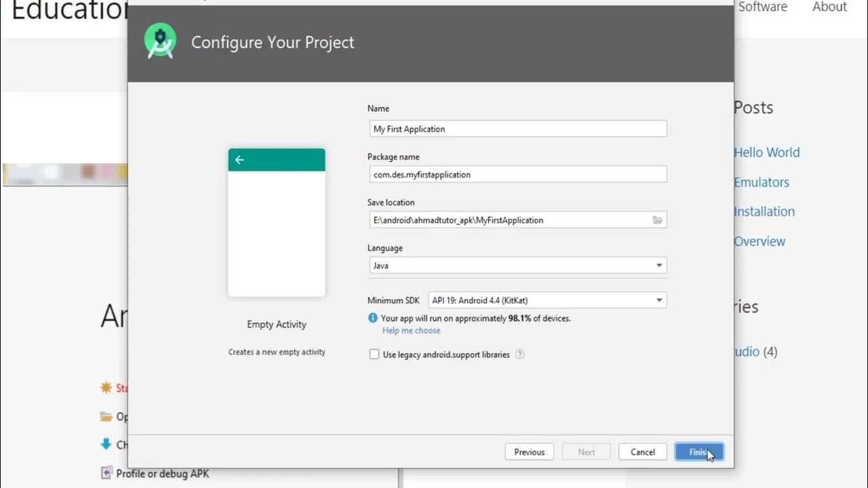Click the blue info icon beside device percentage
Image resolution: width=868 pixels, height=488 pixels.
(372, 318)
